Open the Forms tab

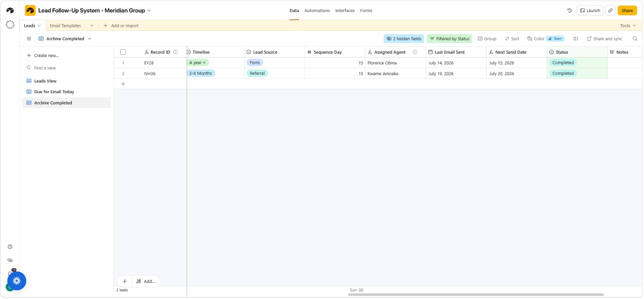tap(366, 10)
